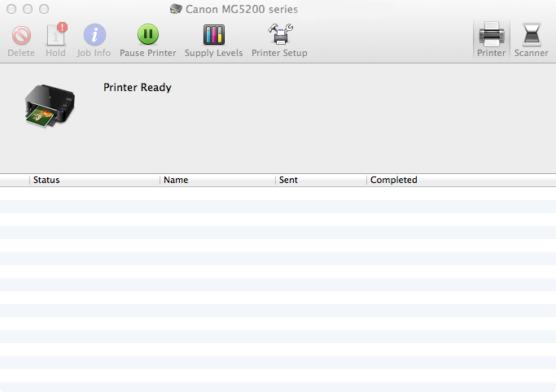Screen dimensions: 556x392
Task: Sort by Sent column header
Action: point(321,180)
